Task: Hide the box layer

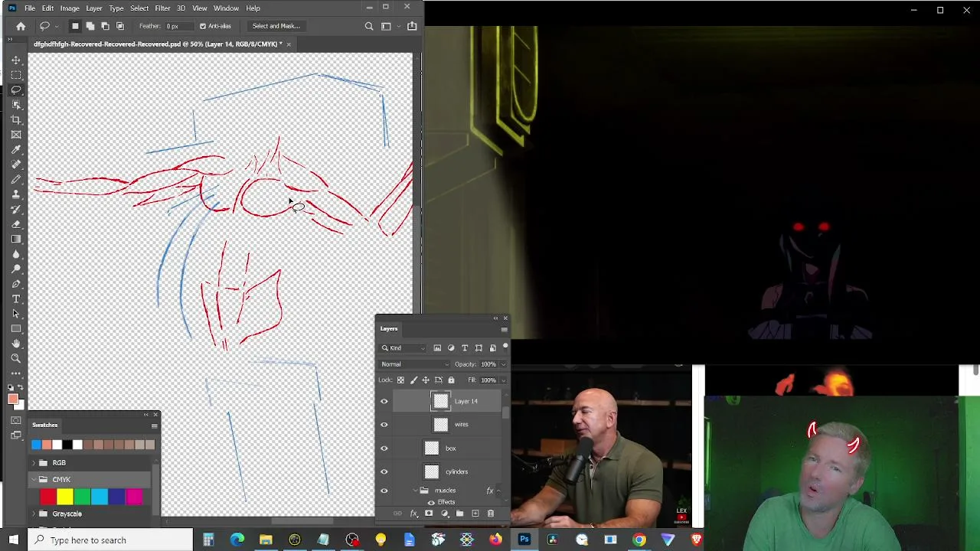Action: coord(384,448)
